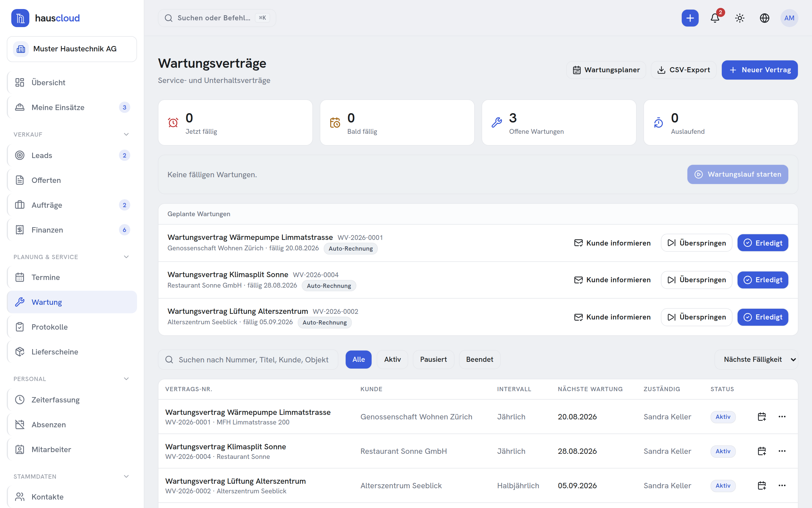Viewport: 812px width, 508px height.
Task: Collapse the PERSONAL section
Action: click(x=126, y=379)
